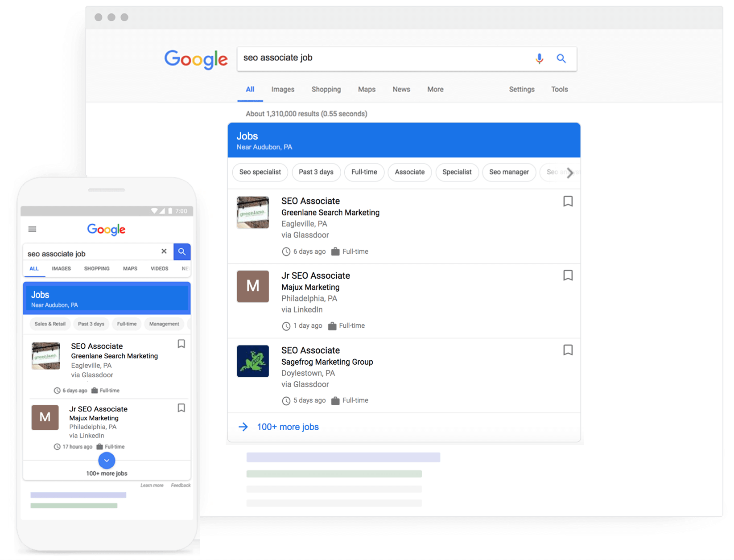Click the desktop blue search magnifier icon
The width and height of the screenshot is (734, 560).
click(561, 58)
